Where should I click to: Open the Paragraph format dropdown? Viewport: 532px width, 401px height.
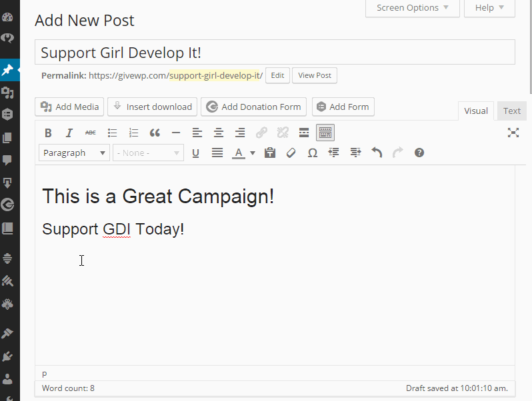[x=74, y=153]
